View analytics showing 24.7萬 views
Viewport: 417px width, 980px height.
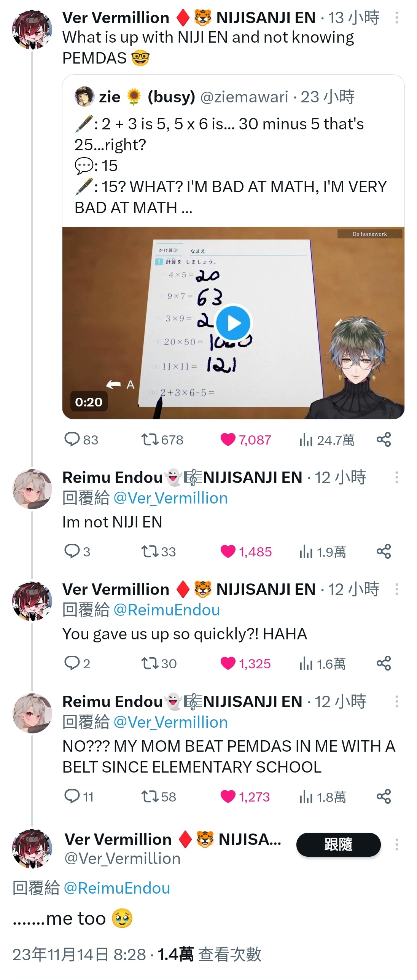[x=327, y=440]
